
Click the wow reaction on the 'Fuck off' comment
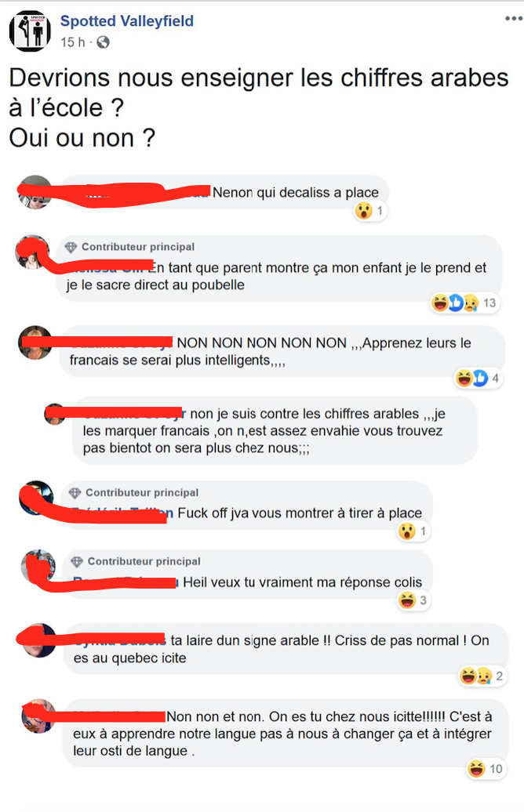tap(407, 531)
